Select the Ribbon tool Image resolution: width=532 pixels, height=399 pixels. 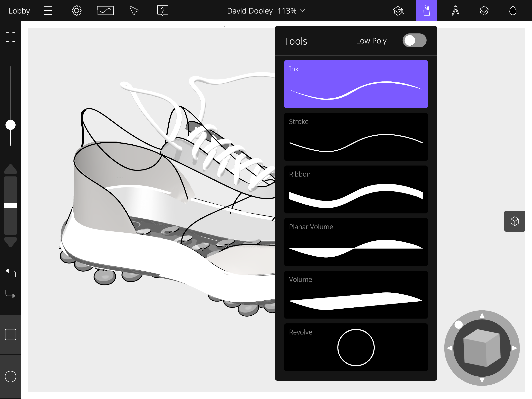coord(356,189)
